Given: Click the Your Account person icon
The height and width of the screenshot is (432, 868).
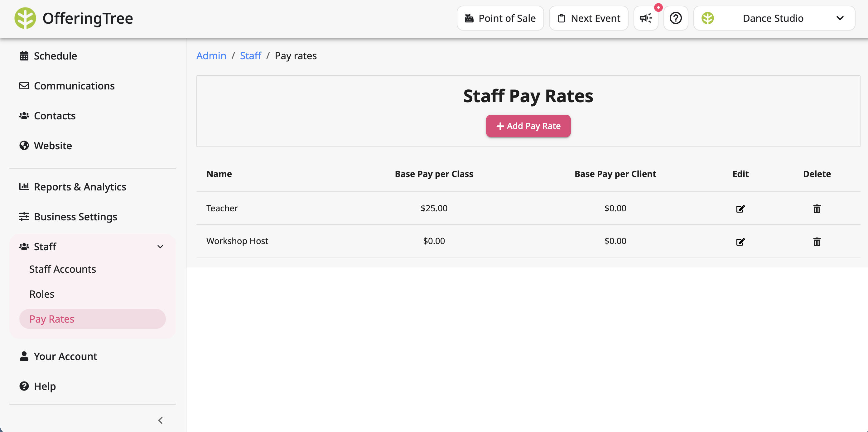Looking at the screenshot, I should tap(24, 356).
